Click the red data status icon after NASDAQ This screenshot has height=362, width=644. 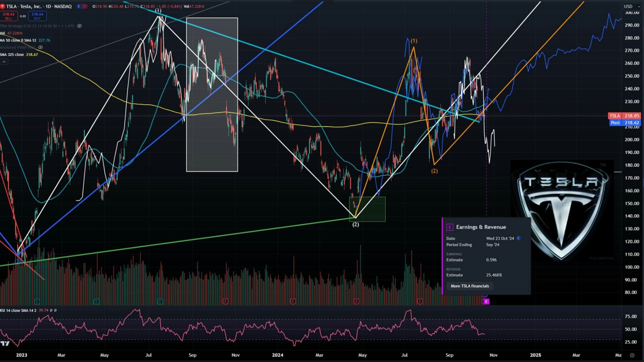(85, 6)
